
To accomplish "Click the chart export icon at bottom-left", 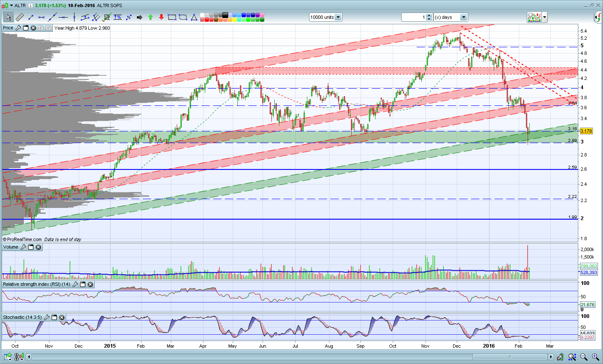I will point(8,357).
